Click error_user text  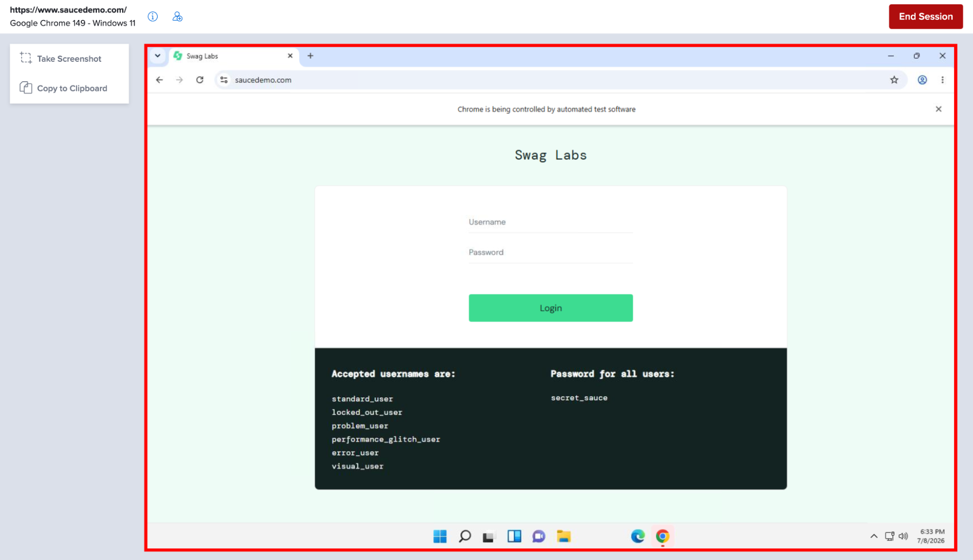click(x=355, y=453)
